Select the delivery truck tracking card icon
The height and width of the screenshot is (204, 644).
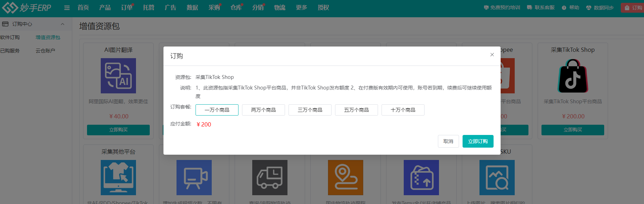click(x=270, y=178)
